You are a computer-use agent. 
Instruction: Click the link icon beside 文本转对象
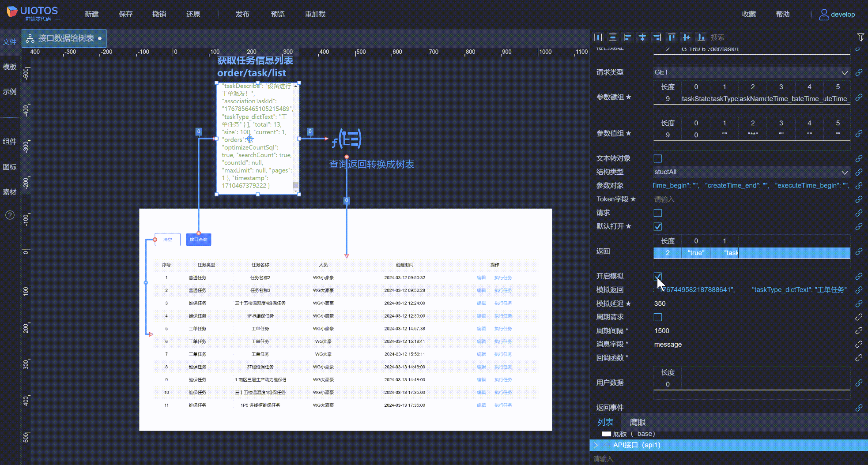point(859,158)
